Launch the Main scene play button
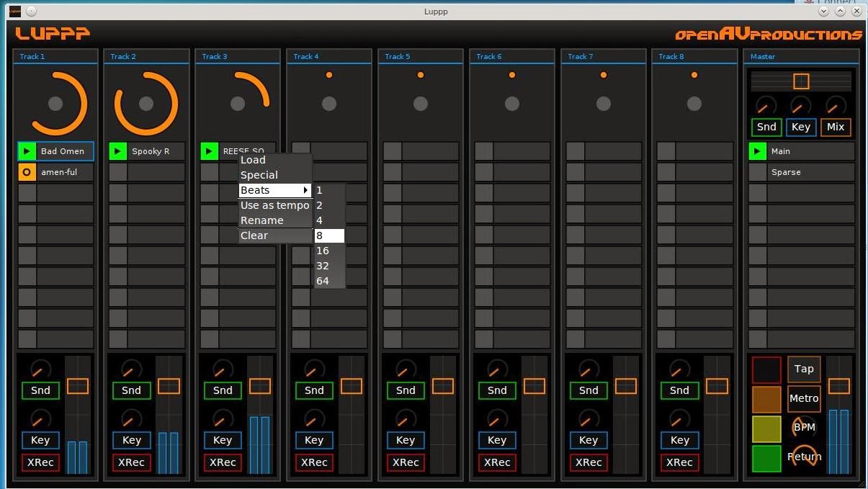The width and height of the screenshot is (868, 489). (757, 151)
